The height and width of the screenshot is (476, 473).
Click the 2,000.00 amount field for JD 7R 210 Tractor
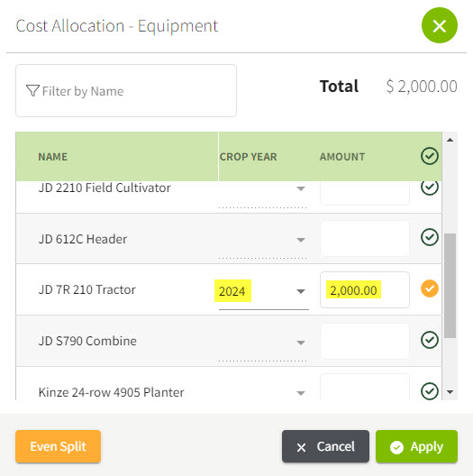[x=365, y=290]
